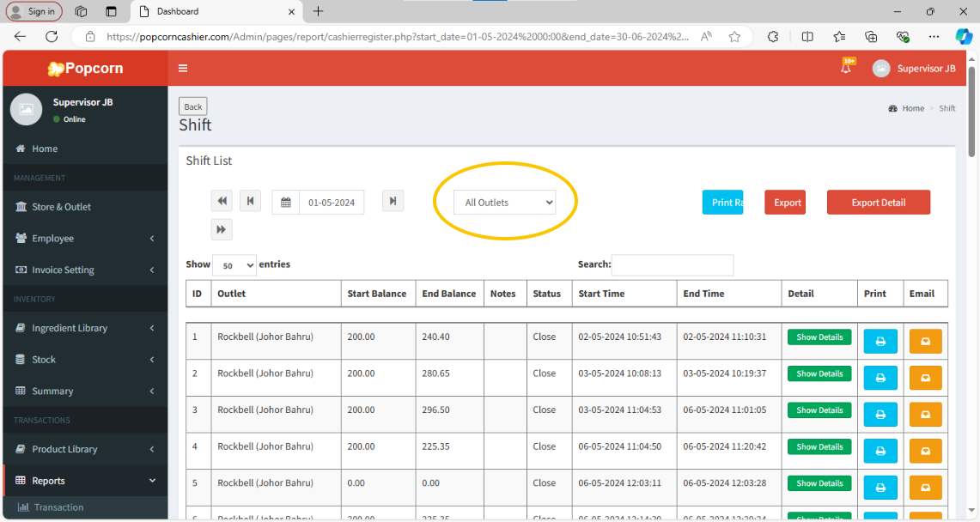The height and width of the screenshot is (522, 980).
Task: Open browser split screen icon
Action: 807,37
